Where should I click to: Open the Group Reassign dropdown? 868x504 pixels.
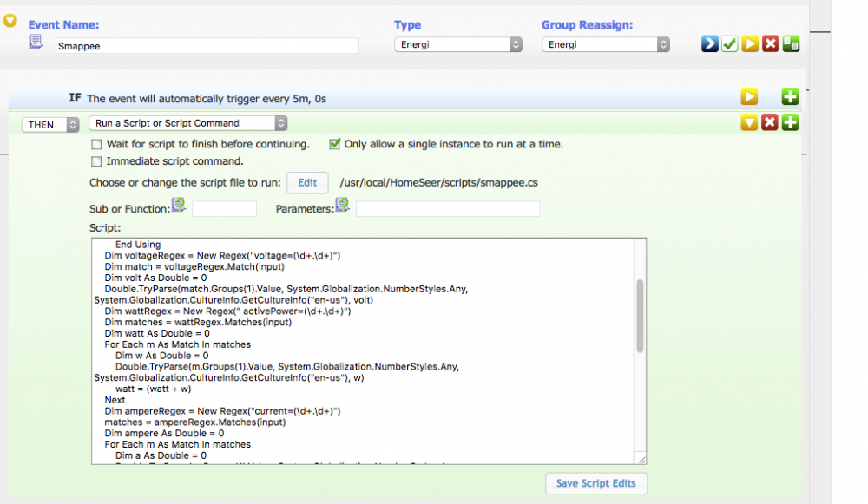(606, 44)
